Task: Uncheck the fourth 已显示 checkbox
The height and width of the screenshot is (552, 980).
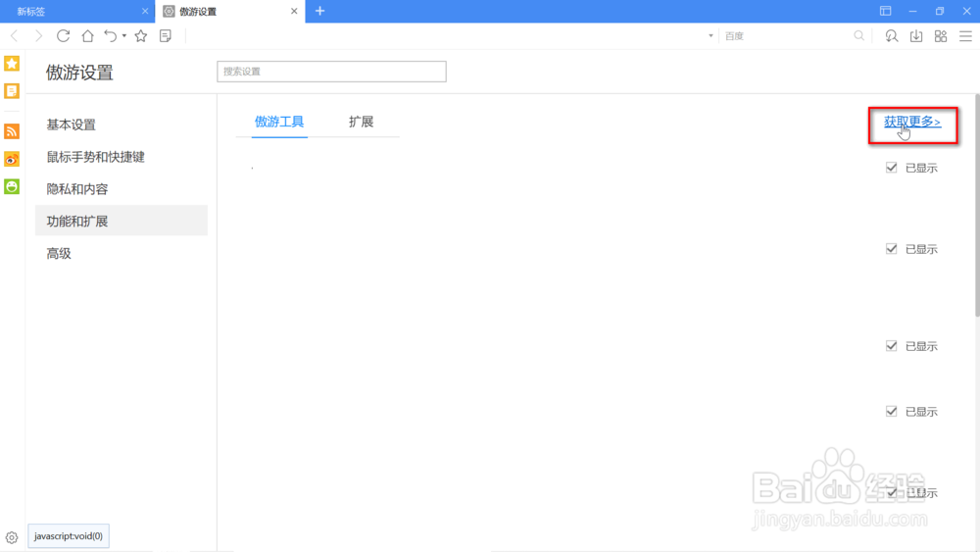Action: coord(891,412)
